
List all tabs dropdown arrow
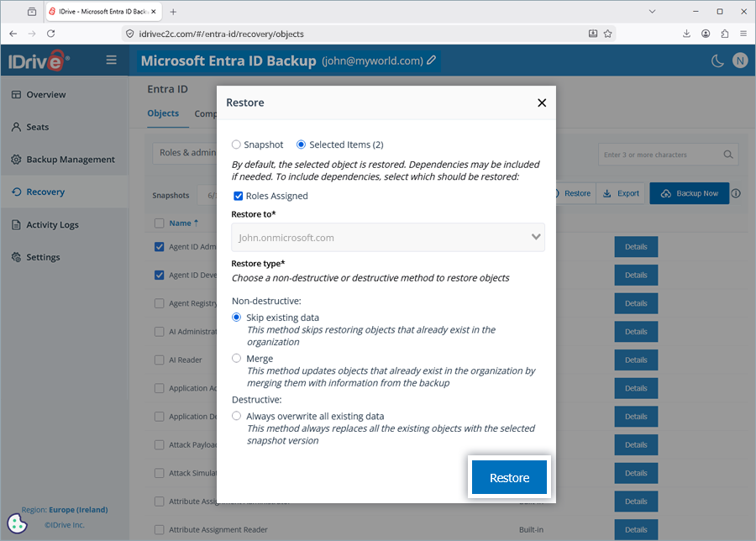tap(652, 12)
